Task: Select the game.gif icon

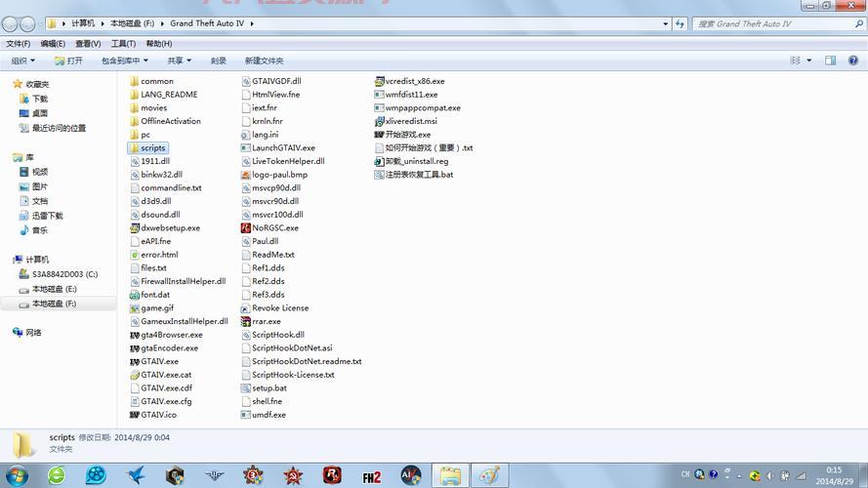Action: 135,308
